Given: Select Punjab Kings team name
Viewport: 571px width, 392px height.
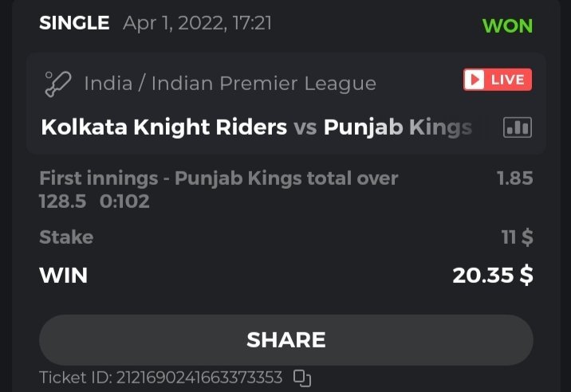Looking at the screenshot, I should tap(398, 127).
